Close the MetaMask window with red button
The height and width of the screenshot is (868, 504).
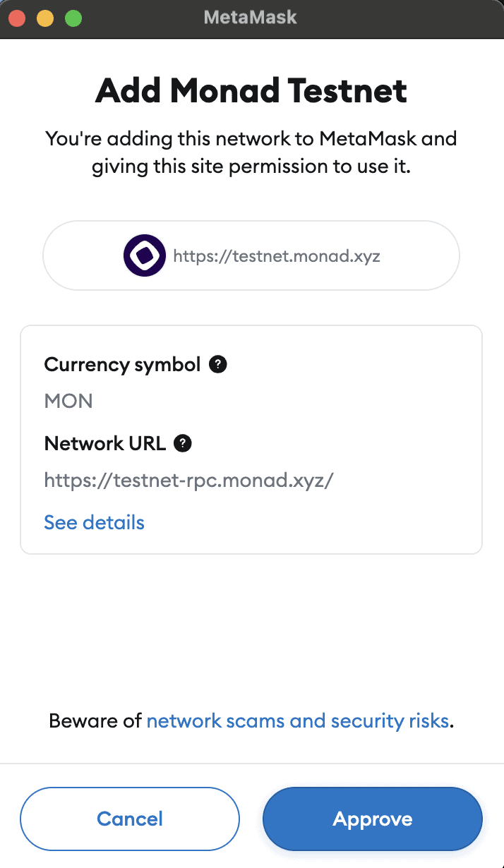[18, 18]
